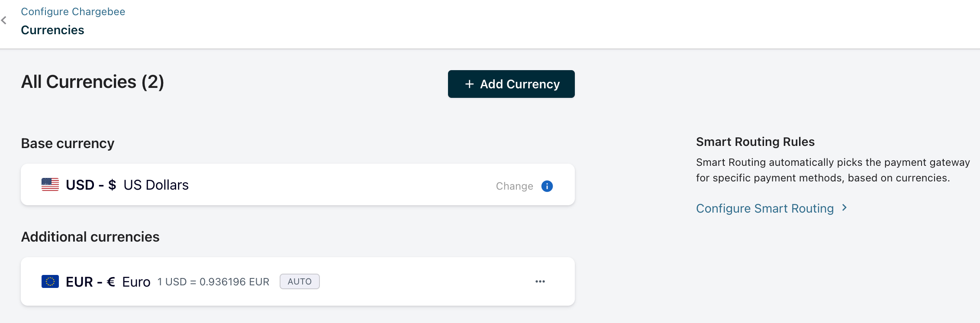The image size is (980, 323).
Task: Click the 1 USD = 0.936196 EUR rate
Action: pyautogui.click(x=213, y=282)
